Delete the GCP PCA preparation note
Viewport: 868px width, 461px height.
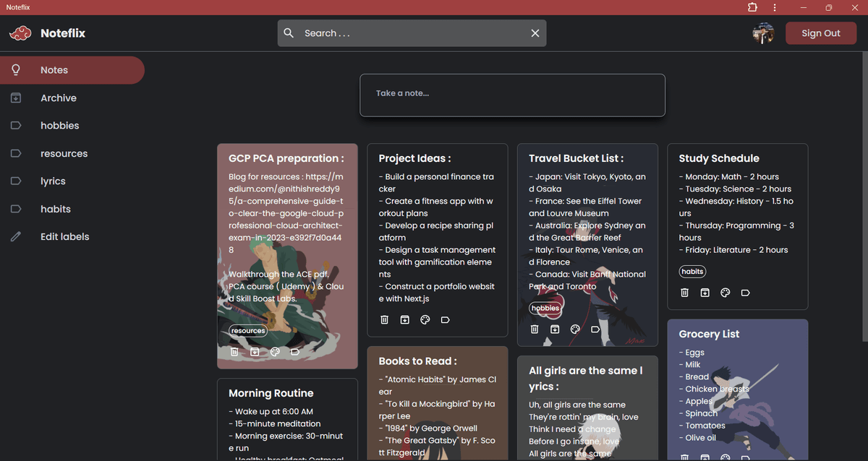234,352
